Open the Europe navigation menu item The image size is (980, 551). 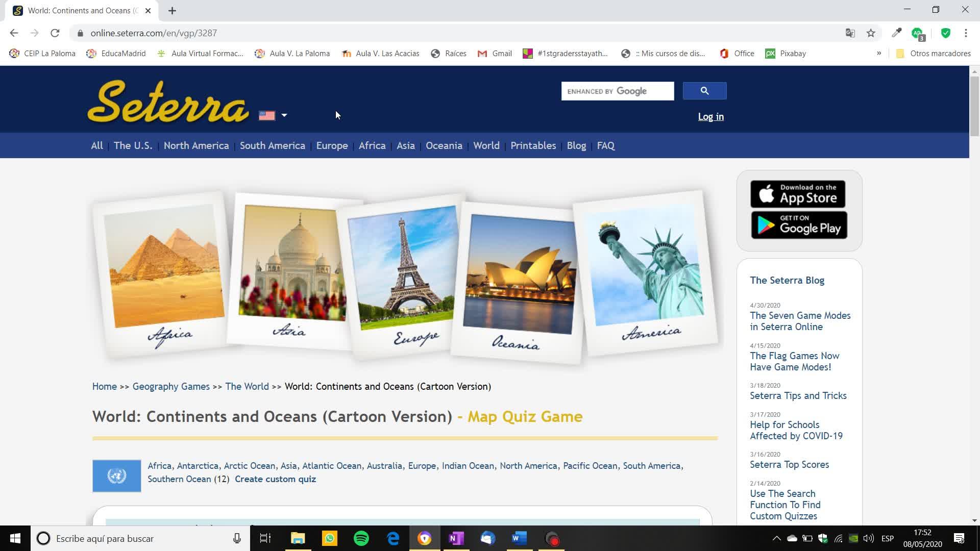tap(332, 146)
